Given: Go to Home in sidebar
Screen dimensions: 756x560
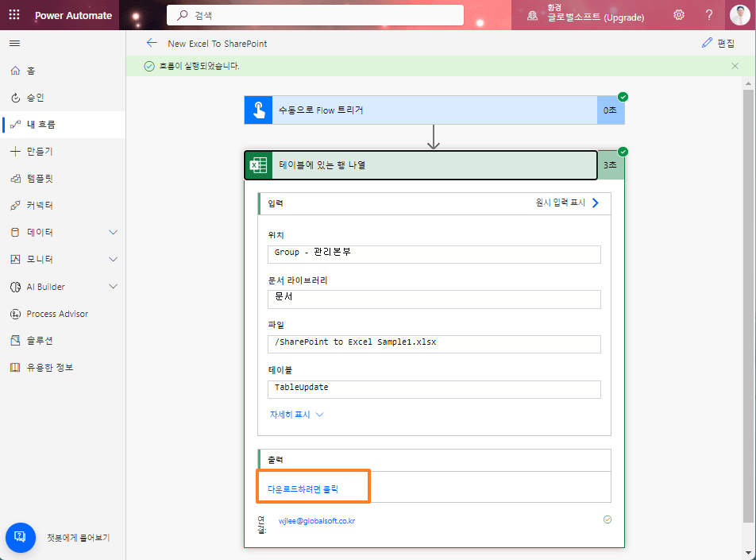Looking at the screenshot, I should pos(63,71).
